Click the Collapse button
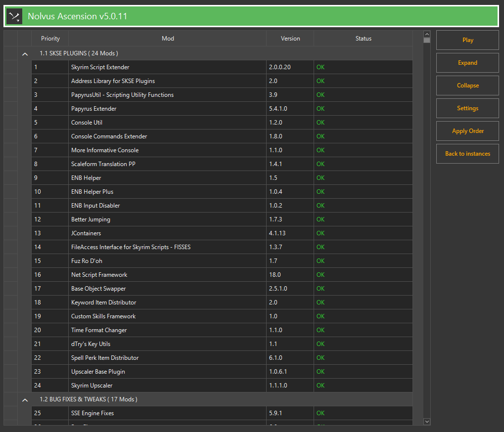 467,86
